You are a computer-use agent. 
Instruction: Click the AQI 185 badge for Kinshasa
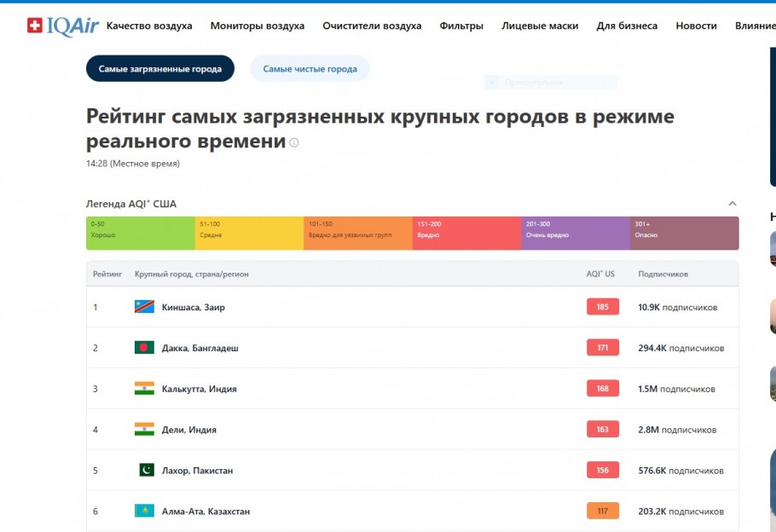click(602, 307)
